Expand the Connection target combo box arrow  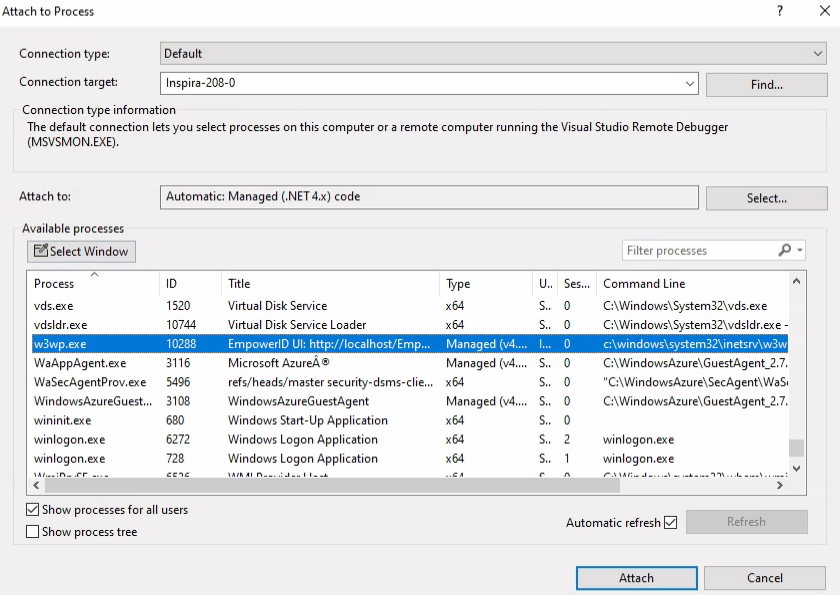689,84
